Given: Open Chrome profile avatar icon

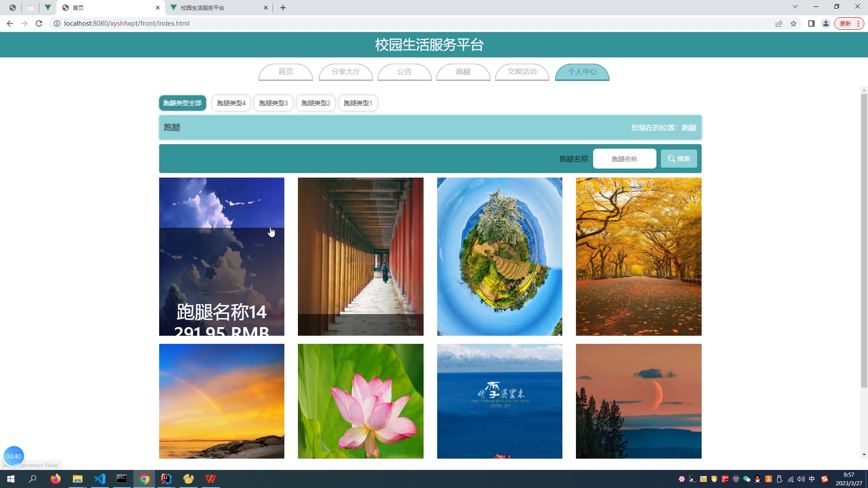Looking at the screenshot, I should coord(826,23).
